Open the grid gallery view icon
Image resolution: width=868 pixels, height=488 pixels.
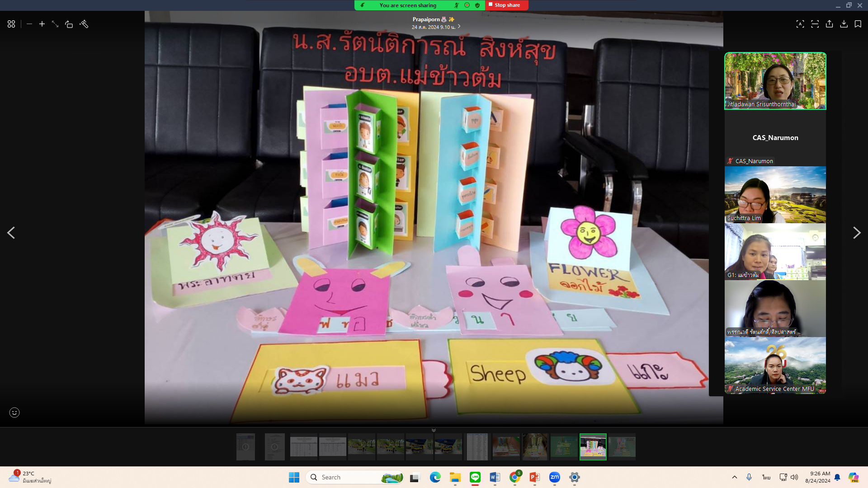[11, 24]
